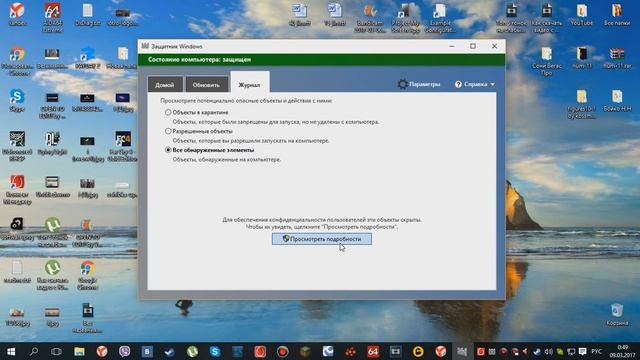Switch to the Домой tab

[164, 84]
